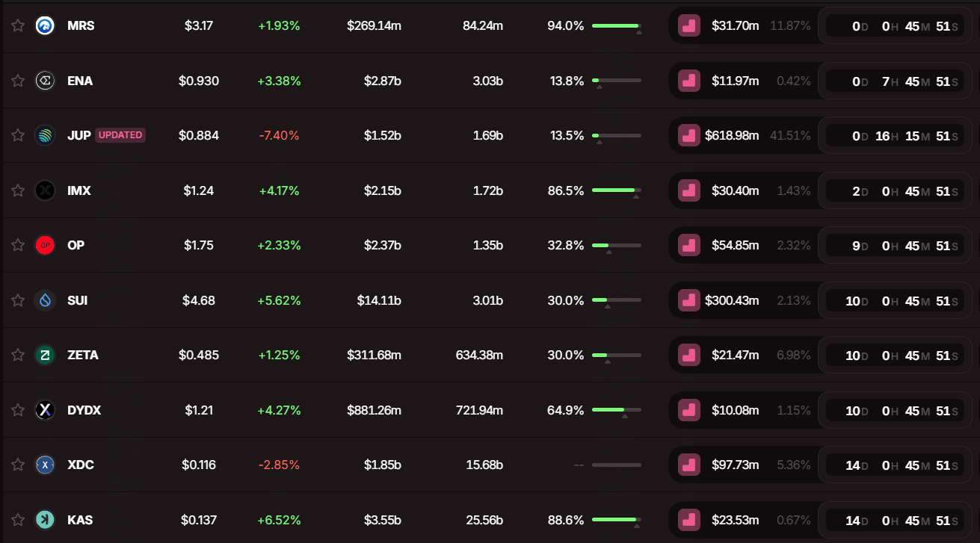
Task: Click the SUI $300.43m unlock value
Action: [732, 300]
